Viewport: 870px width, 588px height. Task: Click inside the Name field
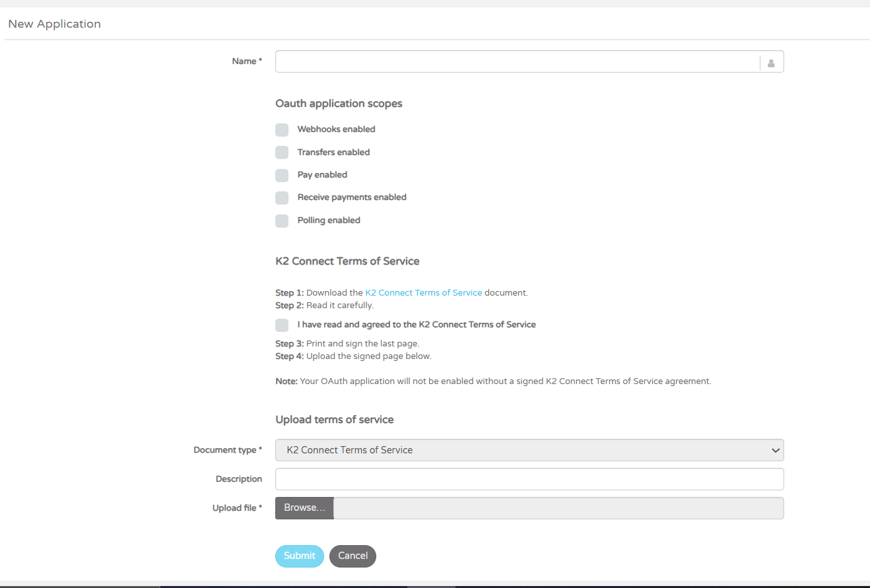tap(515, 61)
